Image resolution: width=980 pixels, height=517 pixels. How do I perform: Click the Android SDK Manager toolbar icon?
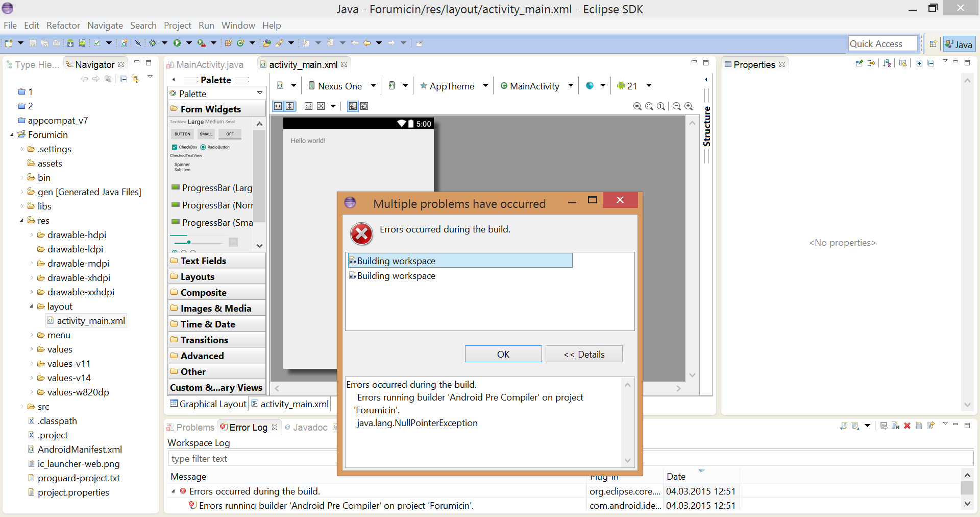pos(70,43)
